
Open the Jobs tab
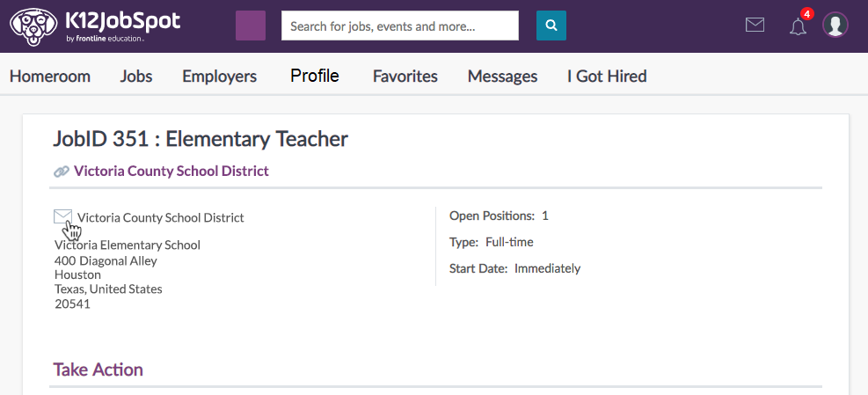(x=136, y=76)
